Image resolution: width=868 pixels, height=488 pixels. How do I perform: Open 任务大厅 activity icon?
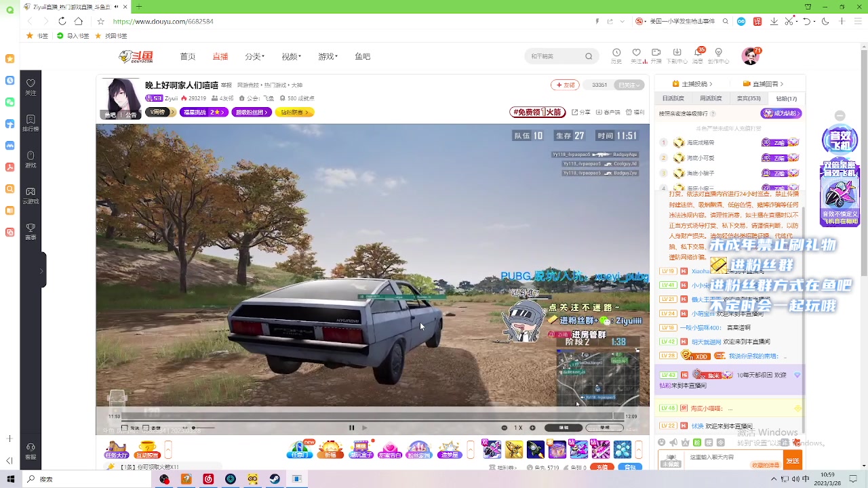click(117, 450)
